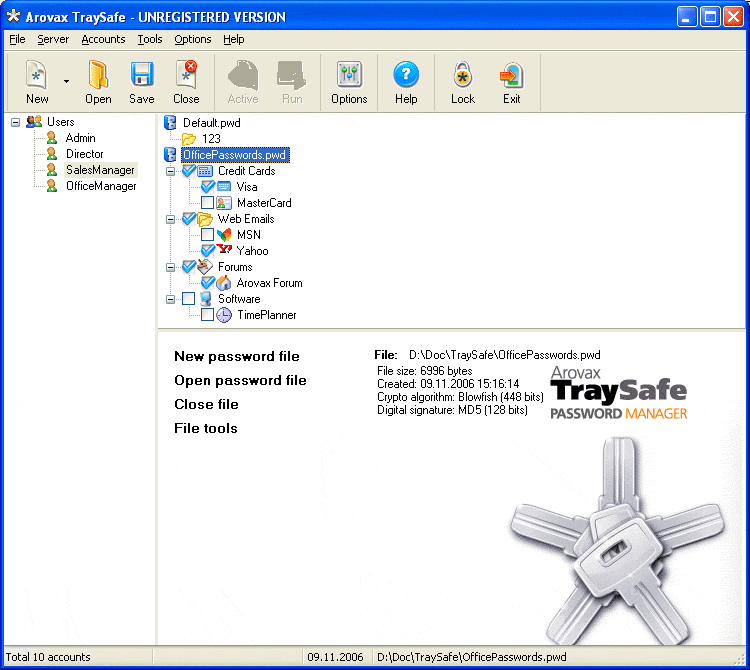Open the File menu
Image resolution: width=750 pixels, height=670 pixels.
pyautogui.click(x=17, y=39)
